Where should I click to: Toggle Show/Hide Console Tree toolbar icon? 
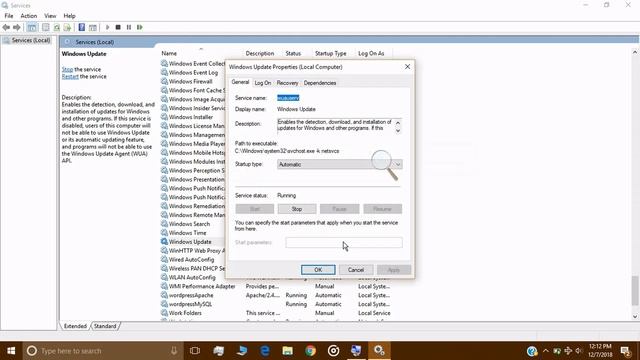point(32,27)
